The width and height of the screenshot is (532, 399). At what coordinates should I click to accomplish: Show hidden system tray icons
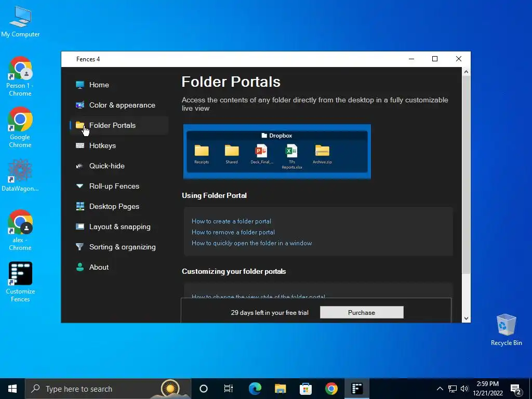pos(440,389)
